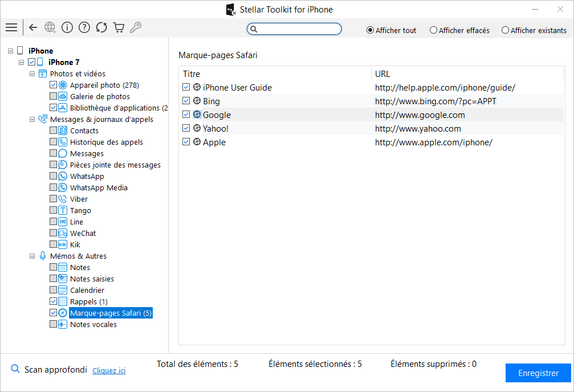Click the Notes vocales icon
The image size is (574, 392).
click(x=63, y=324)
